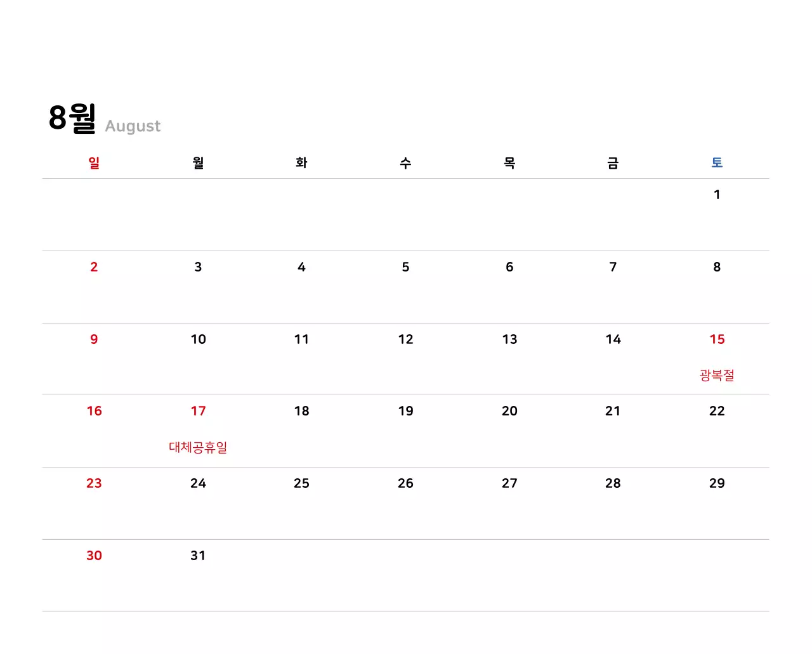Viewport: 812px width, 654px height.
Task: Click the 수 Wednesday column header
Action: [x=405, y=163]
